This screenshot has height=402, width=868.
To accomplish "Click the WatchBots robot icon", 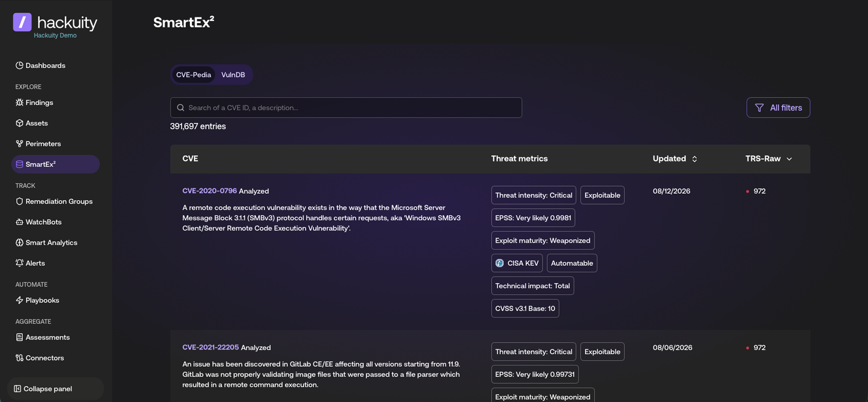I will pos(19,222).
